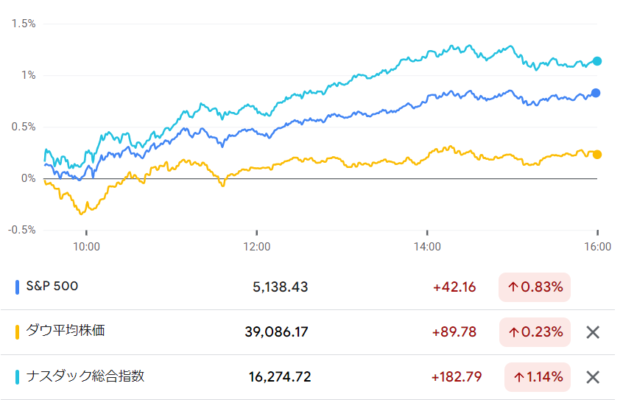Click the 16:00 time axis marker

[x=598, y=247]
